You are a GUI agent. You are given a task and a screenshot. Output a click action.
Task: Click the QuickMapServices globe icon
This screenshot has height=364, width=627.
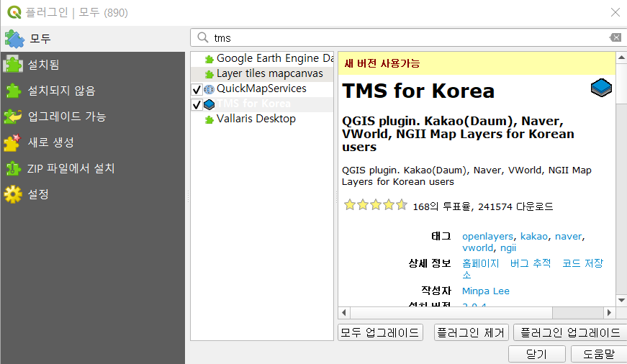[x=209, y=89]
